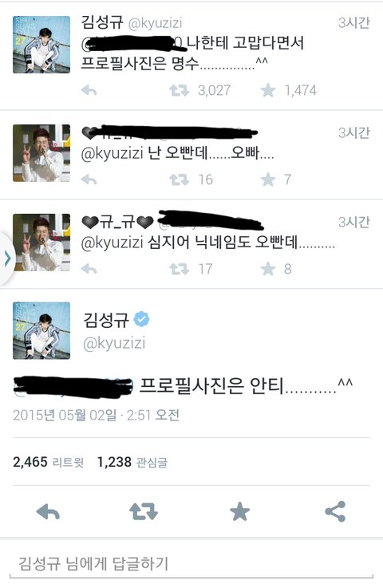383x588 pixels.
Task: Favorite the tweet showing 8 stars
Action: click(x=268, y=269)
